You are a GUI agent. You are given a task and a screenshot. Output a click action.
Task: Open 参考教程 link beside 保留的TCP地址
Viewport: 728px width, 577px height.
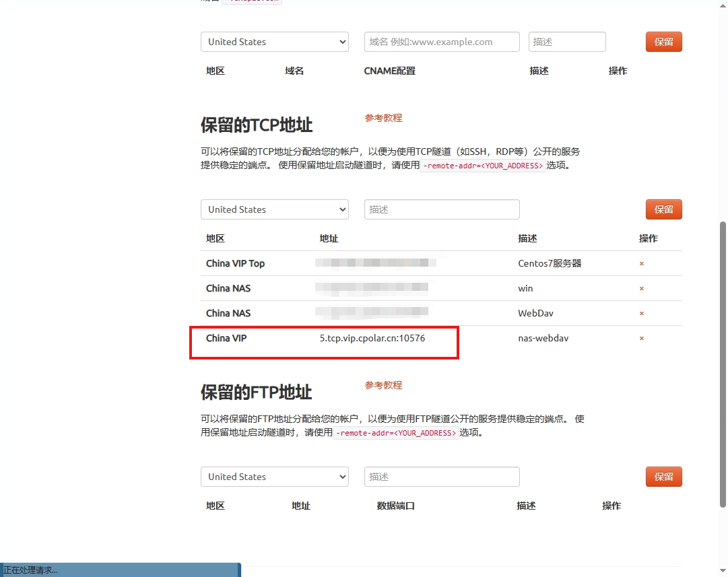point(383,118)
